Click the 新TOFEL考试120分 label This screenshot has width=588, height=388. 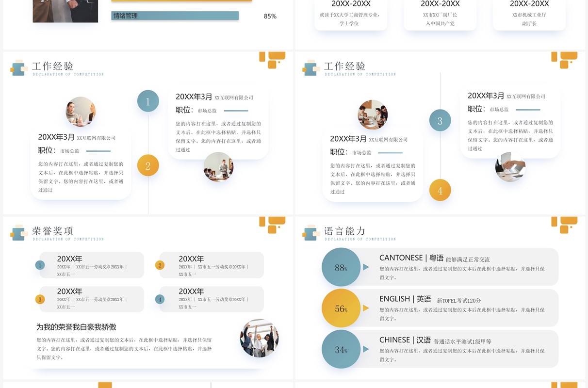click(x=459, y=301)
